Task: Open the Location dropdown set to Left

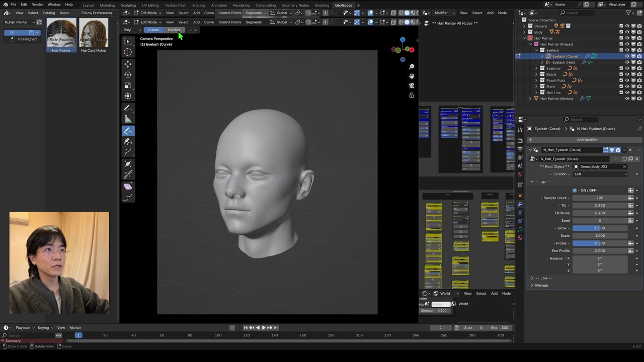Action: 600,174
